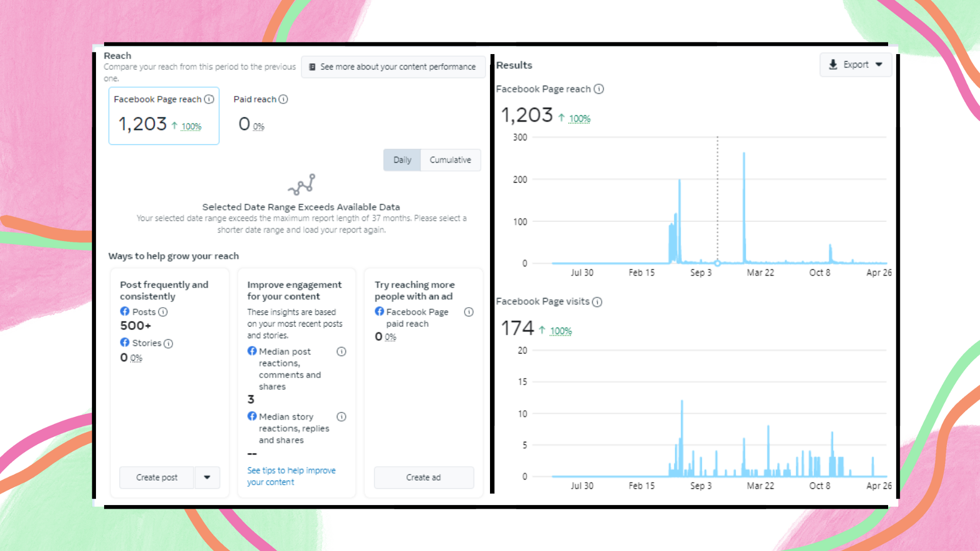980x551 pixels.
Task: Click the 'Results' heading
Action: tap(514, 65)
